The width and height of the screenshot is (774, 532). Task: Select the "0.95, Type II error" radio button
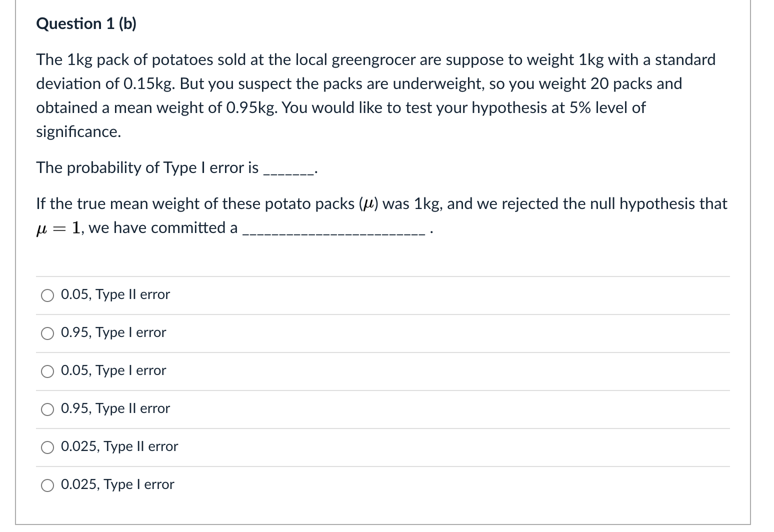(47, 409)
